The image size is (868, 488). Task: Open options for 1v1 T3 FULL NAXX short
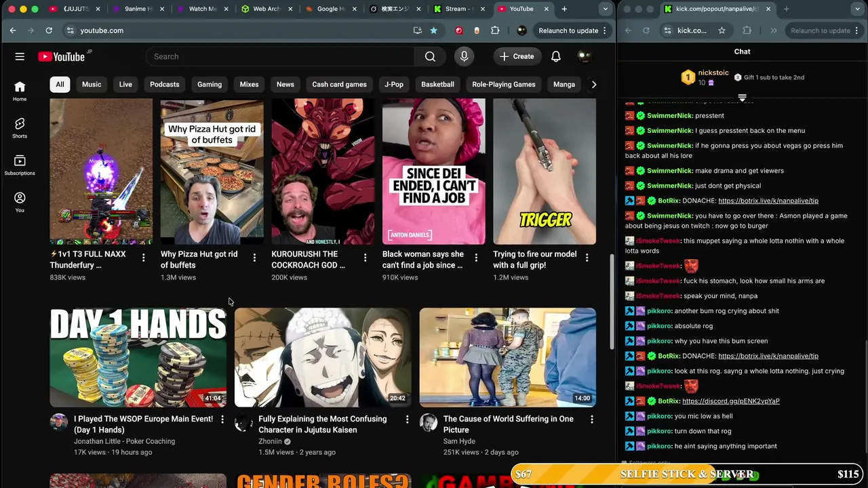(143, 258)
